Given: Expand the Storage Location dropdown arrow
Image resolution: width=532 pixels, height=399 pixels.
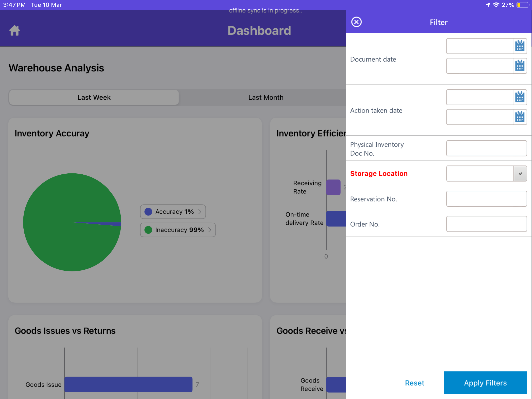Looking at the screenshot, I should (520, 174).
